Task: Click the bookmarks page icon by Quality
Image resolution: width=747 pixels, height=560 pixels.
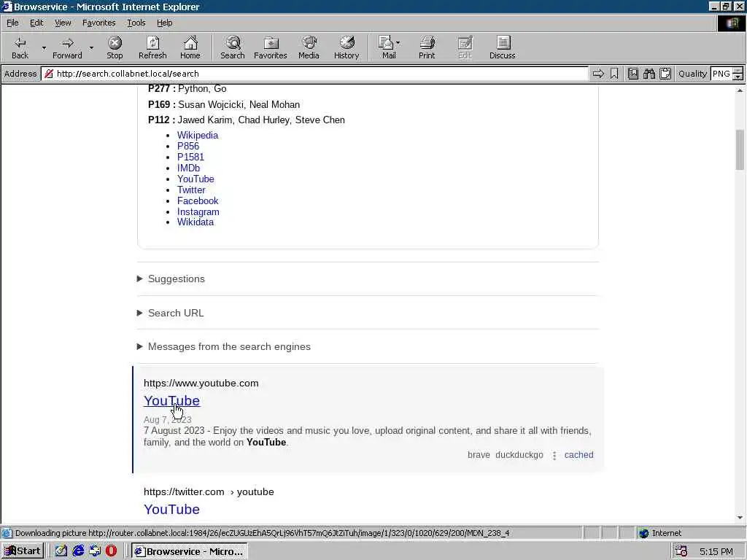Action: (x=632, y=74)
